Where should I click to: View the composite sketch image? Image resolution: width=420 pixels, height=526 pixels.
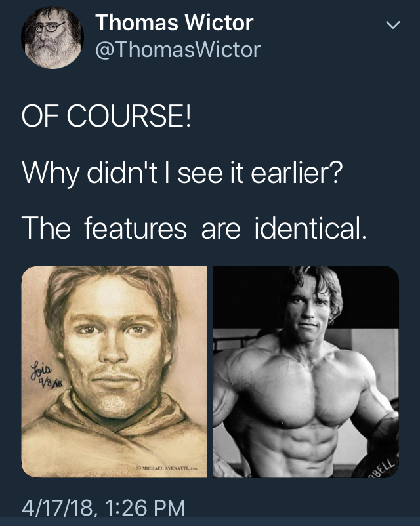point(114,372)
